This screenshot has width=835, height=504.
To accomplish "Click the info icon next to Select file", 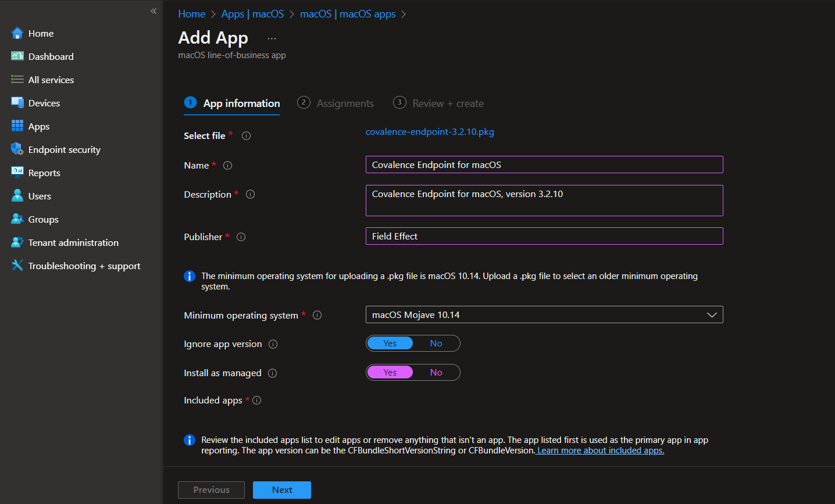I will 247,135.
